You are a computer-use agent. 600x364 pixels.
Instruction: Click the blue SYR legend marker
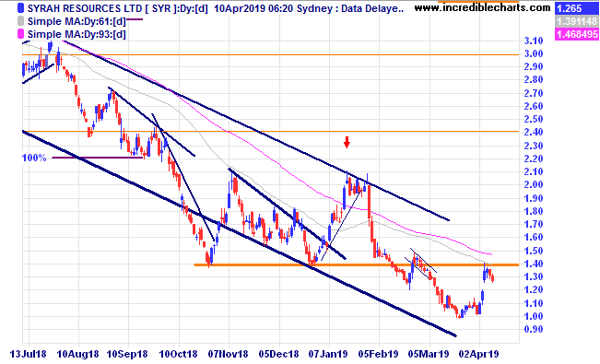pos(20,8)
